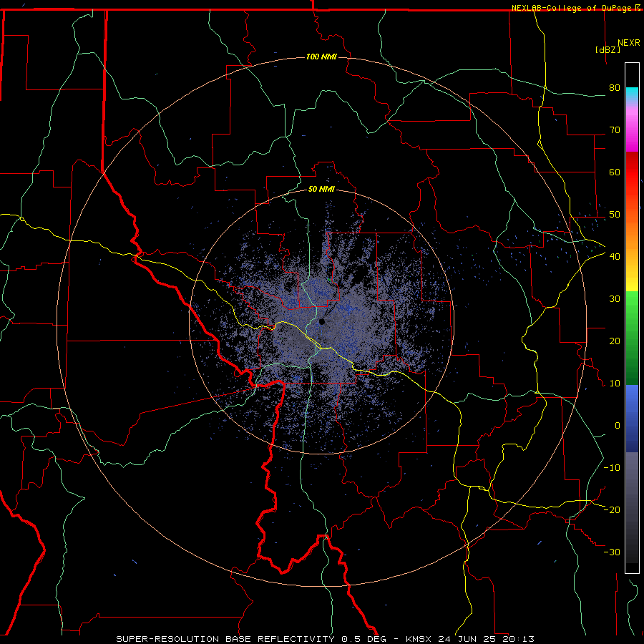Screen dimensions: 644x644
Task: Click the "50 NMI" range ring label
Action: coord(321,190)
